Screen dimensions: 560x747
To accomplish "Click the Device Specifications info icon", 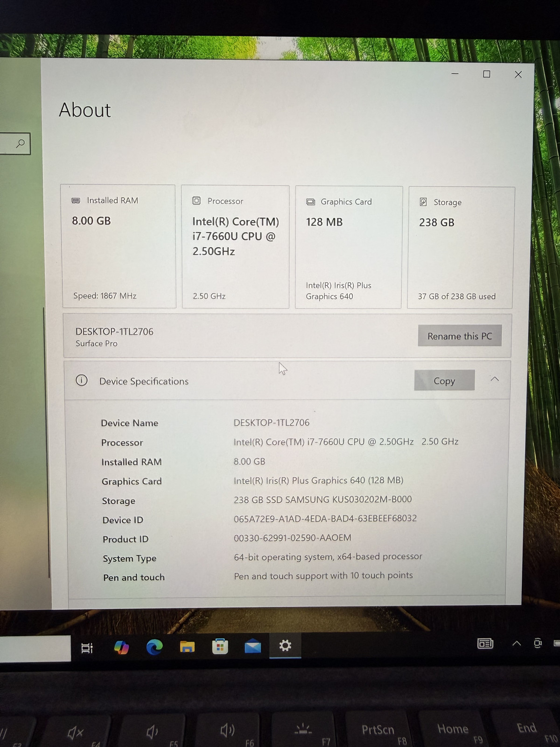I will pos(82,381).
